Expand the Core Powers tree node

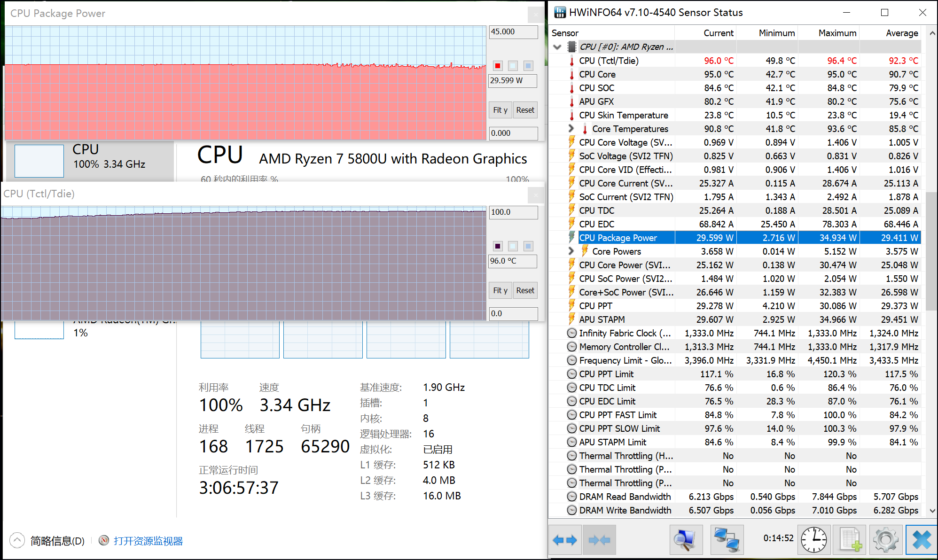tap(571, 251)
